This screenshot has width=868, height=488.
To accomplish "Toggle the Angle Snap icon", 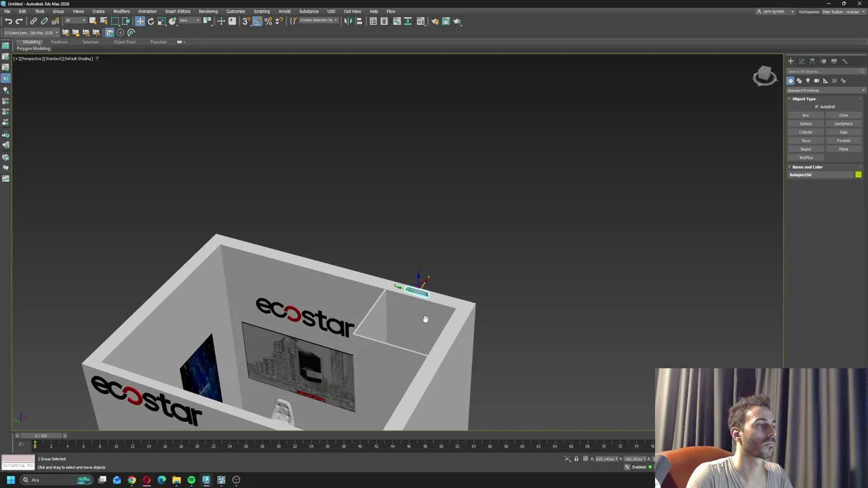I will (x=258, y=21).
